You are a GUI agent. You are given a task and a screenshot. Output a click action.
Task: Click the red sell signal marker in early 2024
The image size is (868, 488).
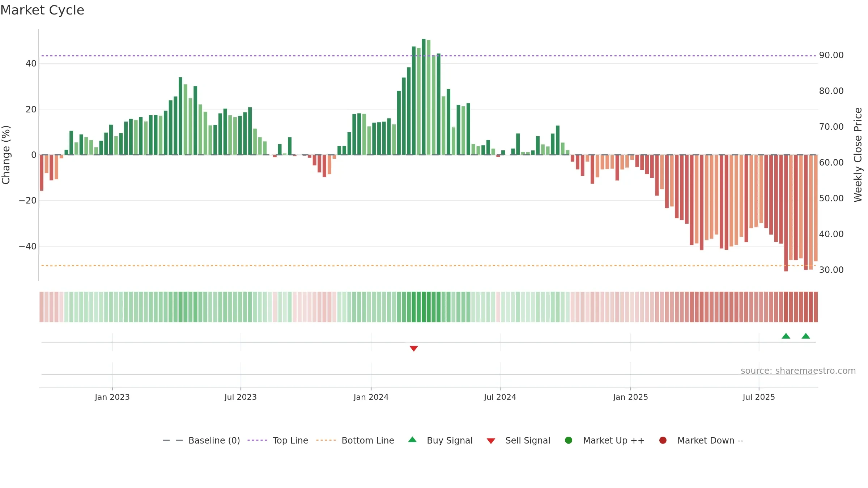[x=414, y=348]
